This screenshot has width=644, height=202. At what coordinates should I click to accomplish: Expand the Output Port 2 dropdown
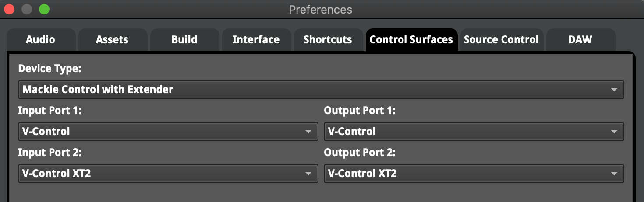point(474,174)
